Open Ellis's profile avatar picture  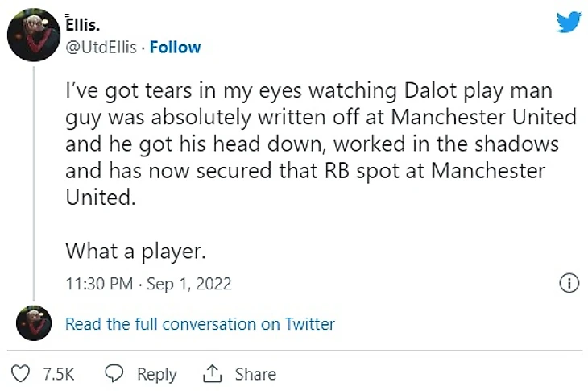(33, 34)
